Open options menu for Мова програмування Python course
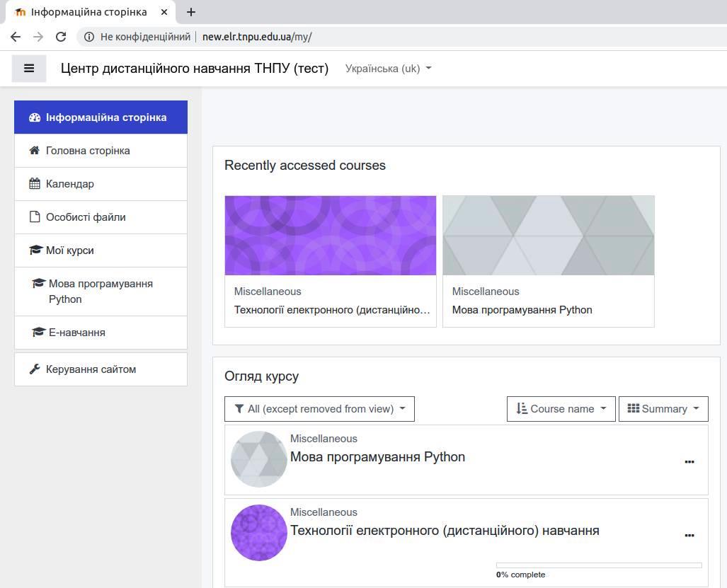The image size is (727, 588). pos(689,462)
